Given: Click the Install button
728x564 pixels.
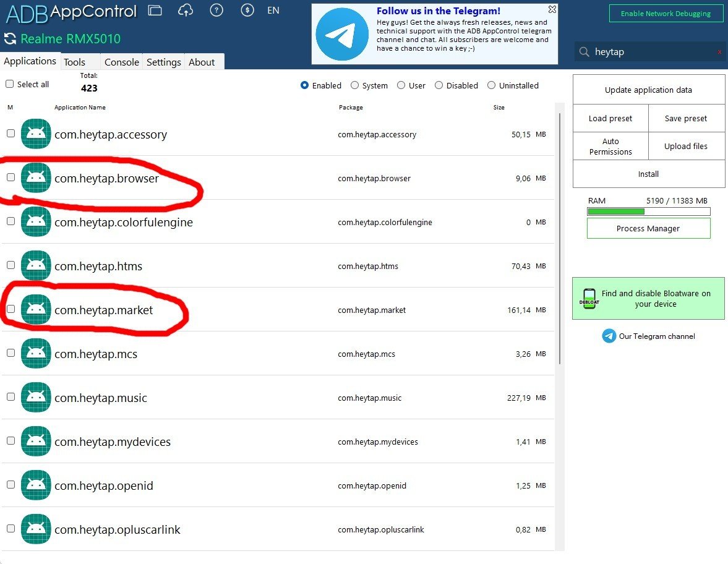Looking at the screenshot, I should (648, 174).
